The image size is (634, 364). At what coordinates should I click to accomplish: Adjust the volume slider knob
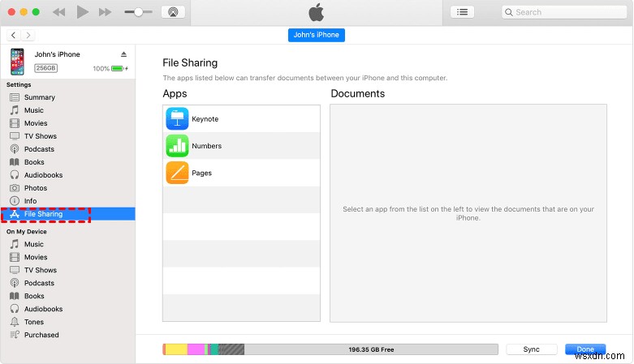[x=138, y=12]
